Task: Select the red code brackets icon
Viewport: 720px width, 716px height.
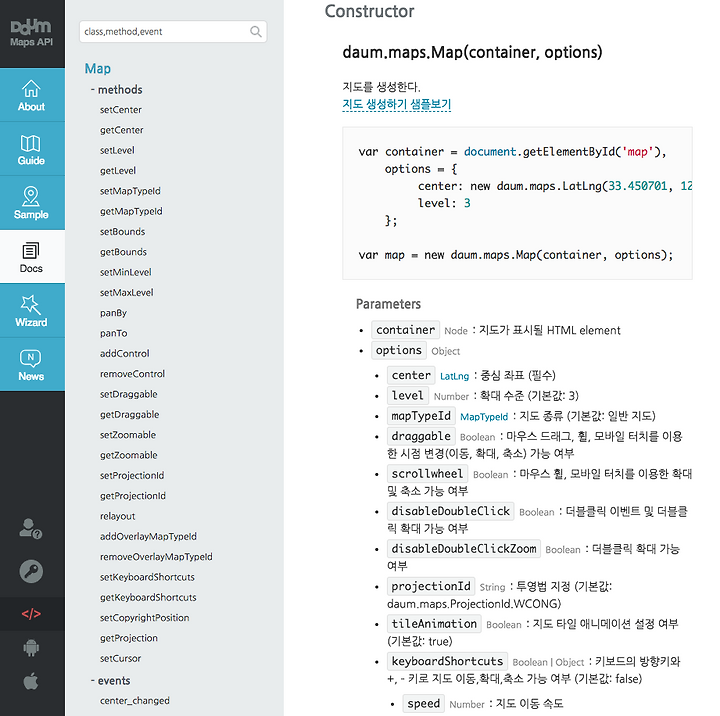Action: (31, 614)
